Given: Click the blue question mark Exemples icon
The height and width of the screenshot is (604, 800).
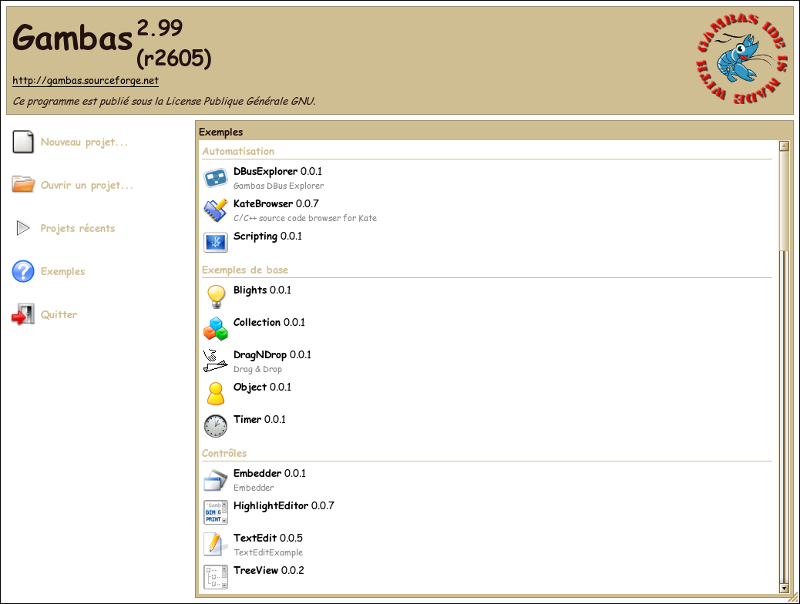Looking at the screenshot, I should [23, 271].
